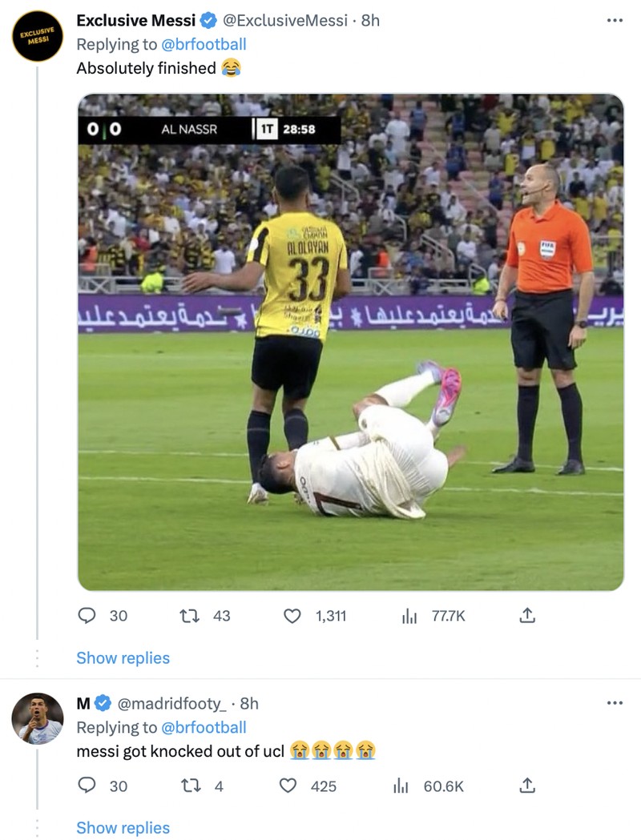Expand replies under Exclusive Messi's tweet
Viewport: 641px width, 840px height.
(x=122, y=657)
